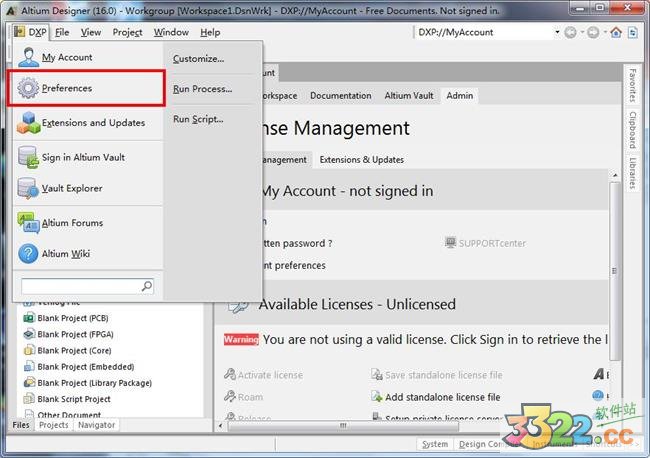Choose Run Process... in DXP menu
Image resolution: width=650 pixels, height=458 pixels.
202,89
